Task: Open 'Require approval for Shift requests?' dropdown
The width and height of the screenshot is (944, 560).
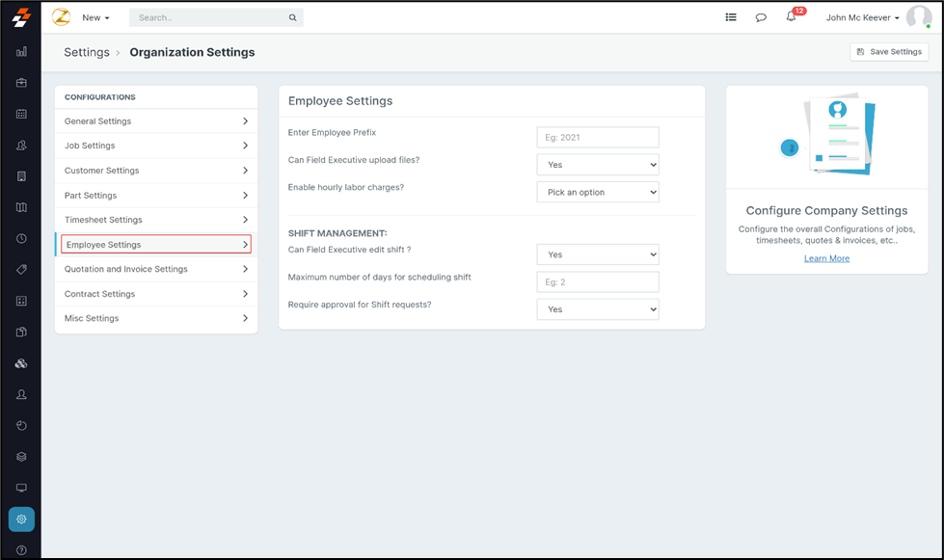Action: pos(597,309)
